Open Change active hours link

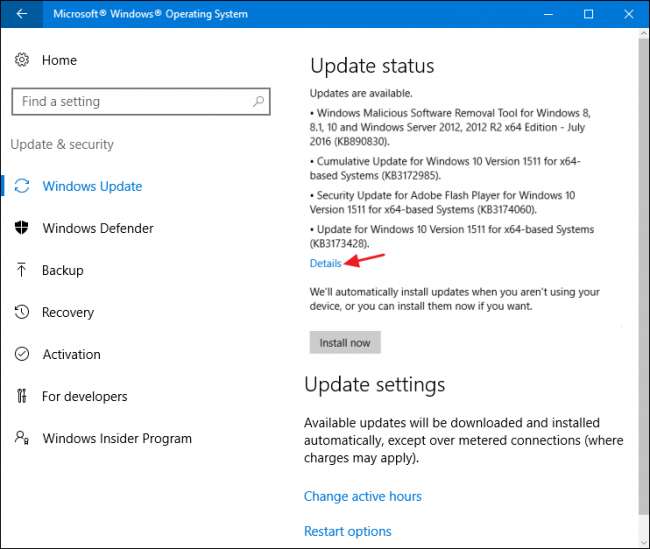(363, 496)
